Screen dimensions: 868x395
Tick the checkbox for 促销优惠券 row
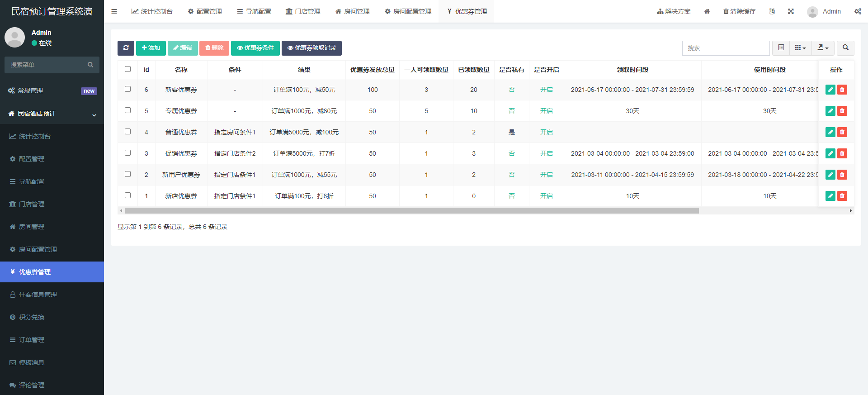[x=128, y=153]
